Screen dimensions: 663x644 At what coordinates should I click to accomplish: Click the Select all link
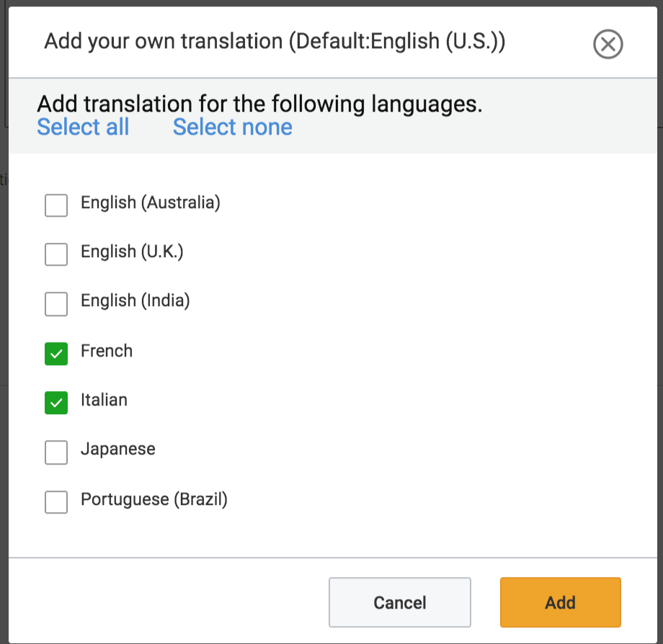(x=83, y=127)
